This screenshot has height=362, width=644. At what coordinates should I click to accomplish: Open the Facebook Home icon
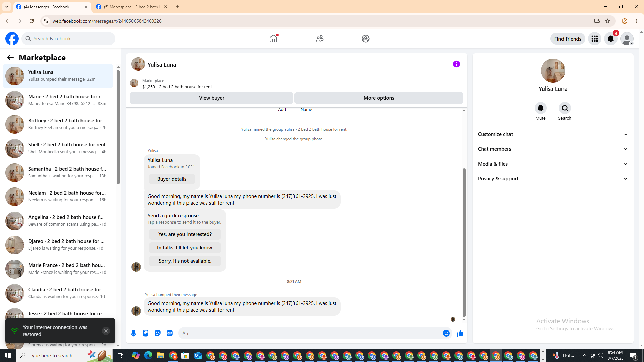pyautogui.click(x=273, y=39)
